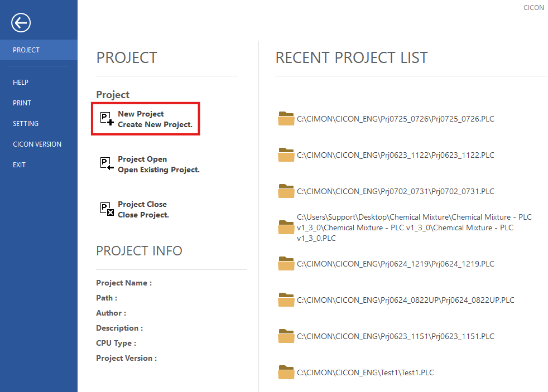This screenshot has height=392, width=548.
Task: Open recent project Prj0702_0731.PLC path
Action: coord(395,191)
